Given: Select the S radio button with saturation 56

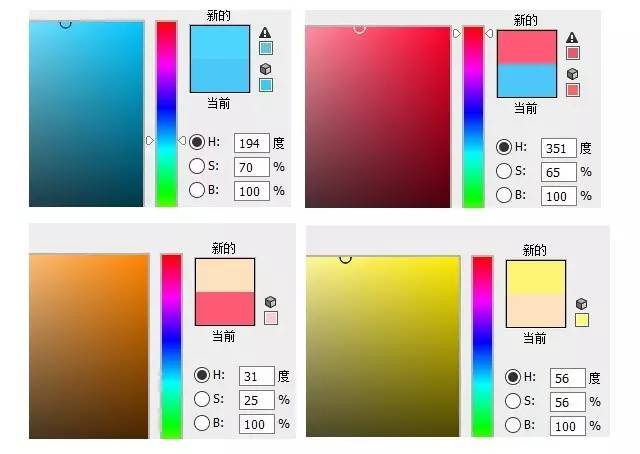Looking at the screenshot, I should click(513, 401).
